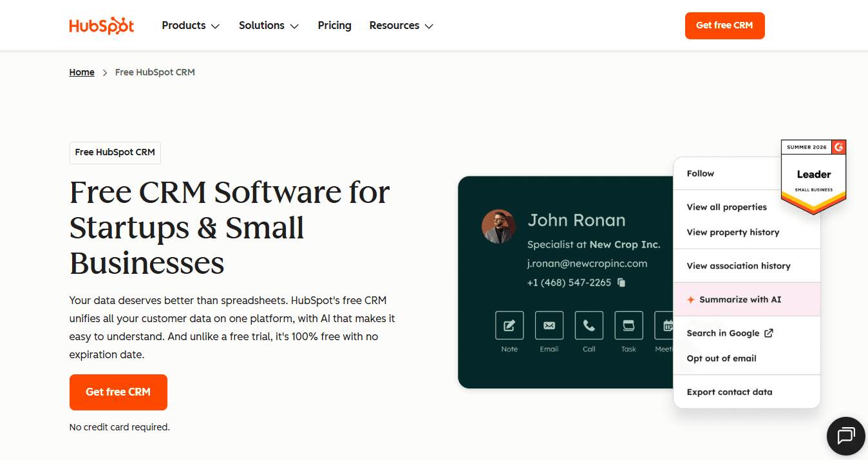Select View property history
This screenshot has height=460, width=868.
[733, 232]
